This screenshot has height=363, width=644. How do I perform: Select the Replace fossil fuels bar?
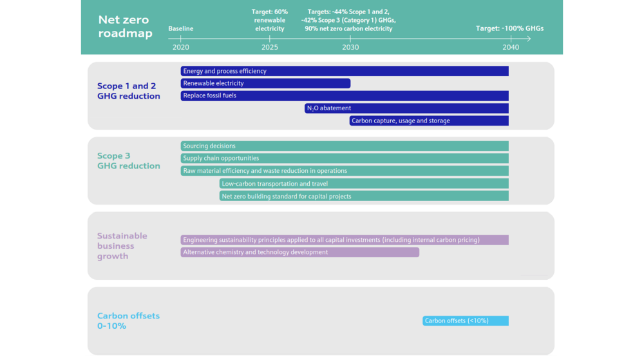(x=345, y=95)
